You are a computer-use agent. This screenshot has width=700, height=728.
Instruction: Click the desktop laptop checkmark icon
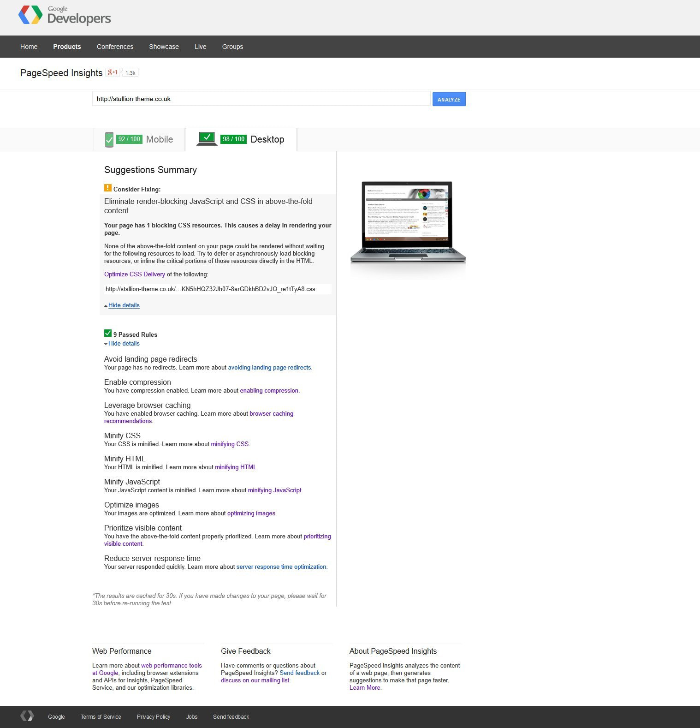(207, 139)
